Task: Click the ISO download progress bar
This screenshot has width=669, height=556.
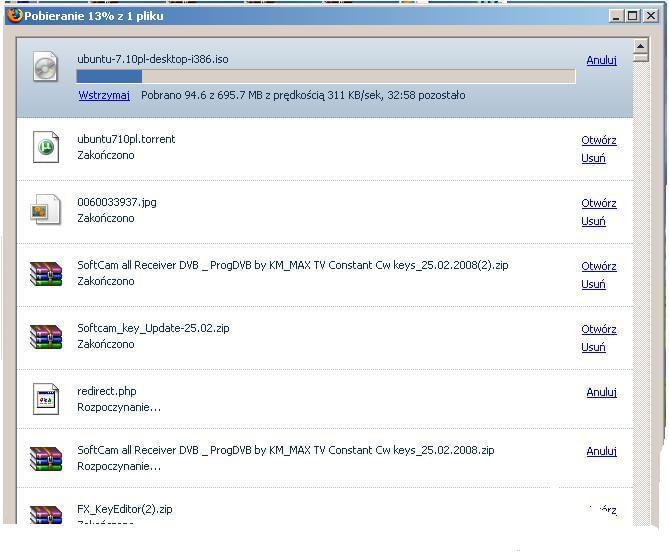Action: tap(326, 77)
